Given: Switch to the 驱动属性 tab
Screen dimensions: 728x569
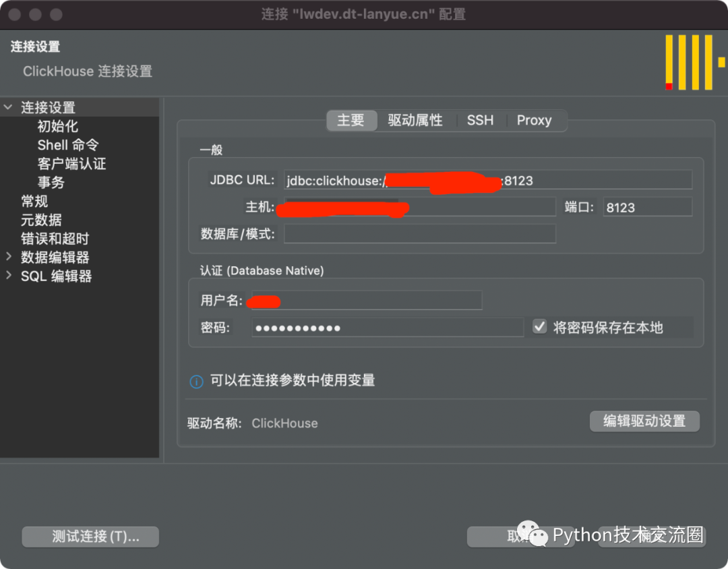Looking at the screenshot, I should pos(415,120).
